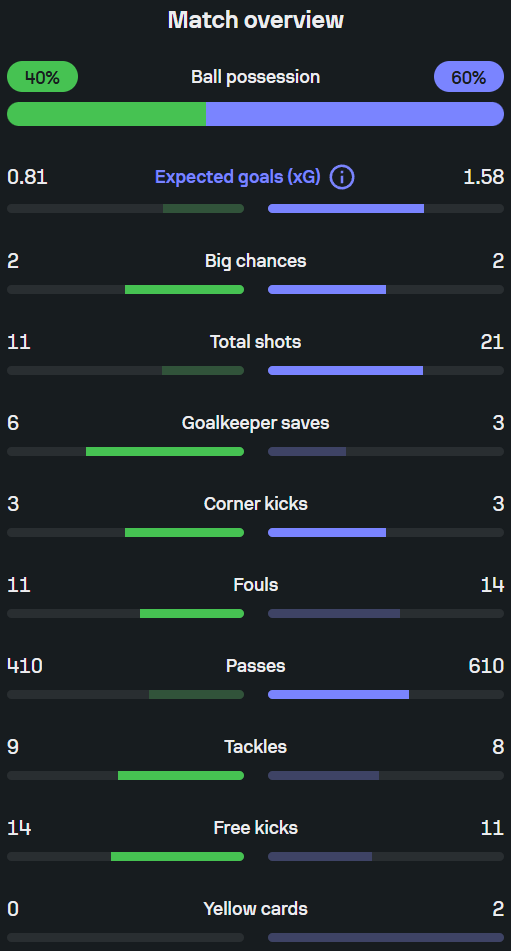Viewport: 511px width, 951px height.
Task: Click the purple segment of possession bar
Action: tap(355, 114)
